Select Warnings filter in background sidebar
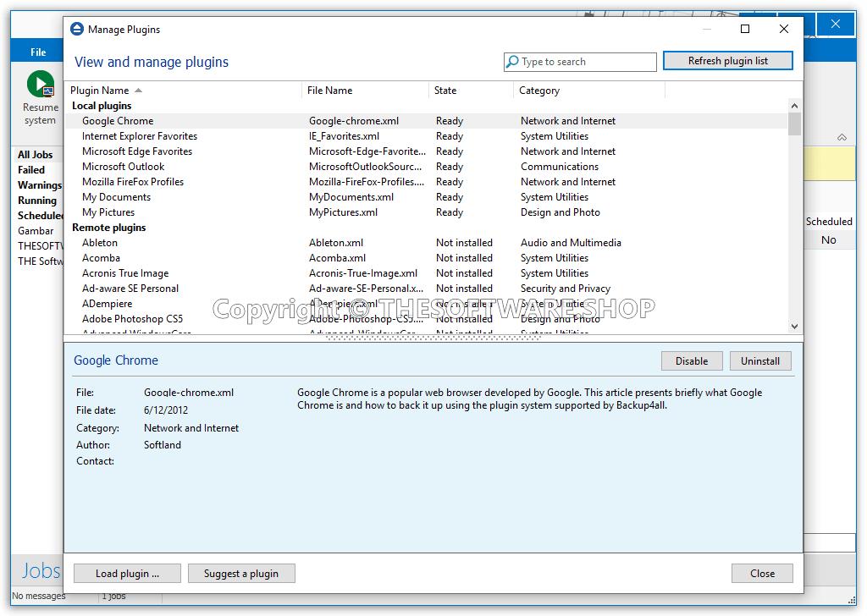Viewport: 867px width, 616px height. (x=40, y=185)
